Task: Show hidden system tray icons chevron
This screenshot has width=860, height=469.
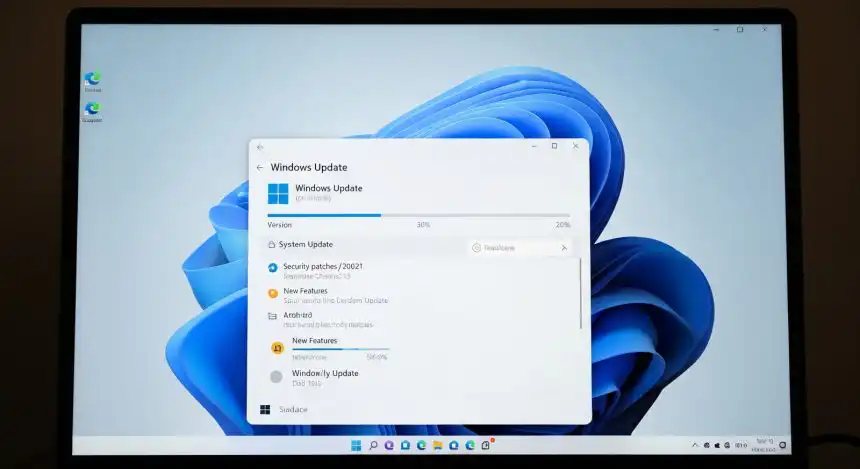Action: point(694,445)
